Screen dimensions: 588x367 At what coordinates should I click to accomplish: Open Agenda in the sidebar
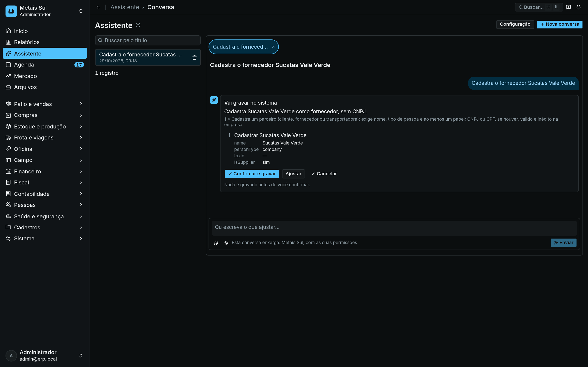pyautogui.click(x=45, y=64)
